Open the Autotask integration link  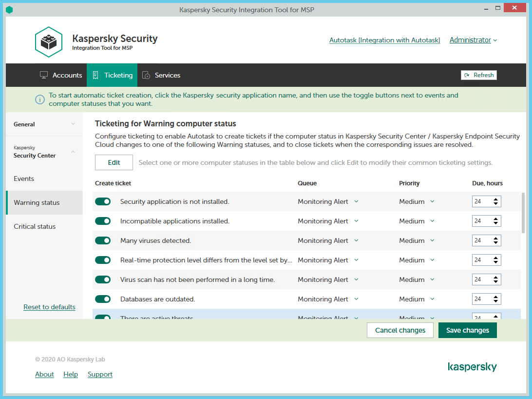[x=384, y=40]
